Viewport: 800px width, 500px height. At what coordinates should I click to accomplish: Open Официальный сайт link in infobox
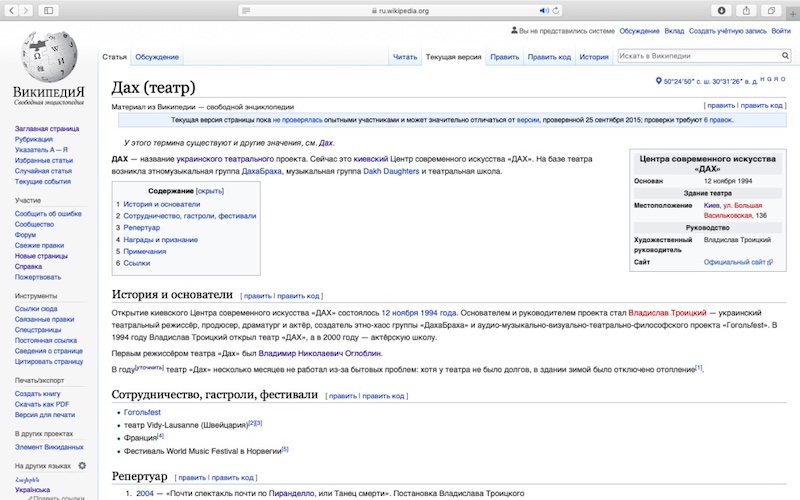pyautogui.click(x=735, y=262)
